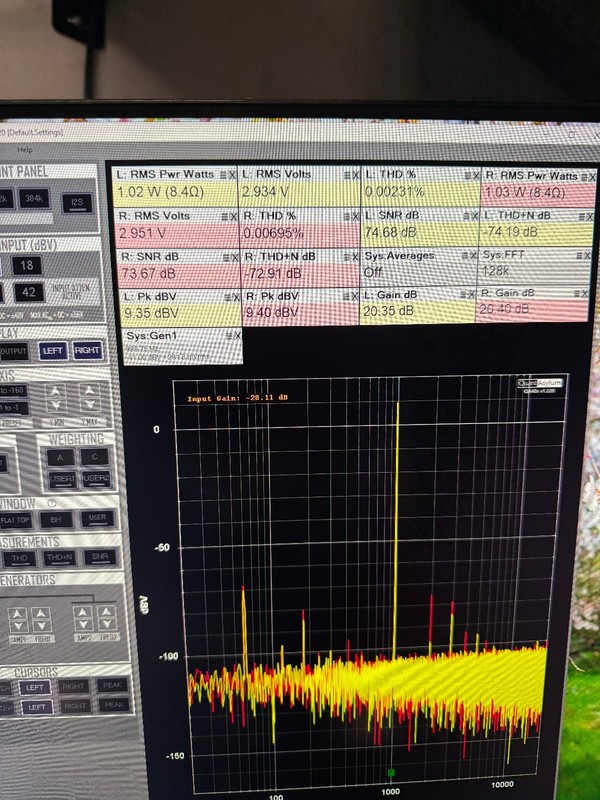Raise AMP2 generator amplitude up arrow
Viewport: 600px width, 800px height.
pyautogui.click(x=83, y=612)
